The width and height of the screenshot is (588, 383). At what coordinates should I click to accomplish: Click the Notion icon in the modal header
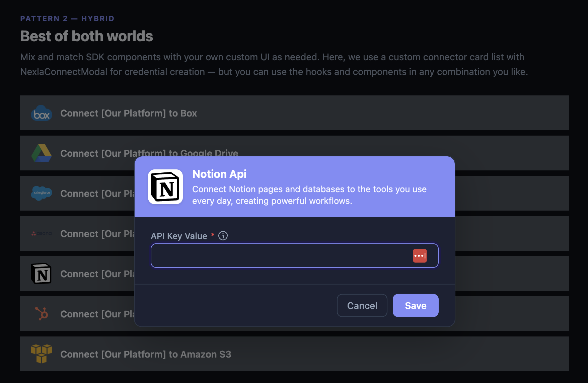[x=165, y=186]
